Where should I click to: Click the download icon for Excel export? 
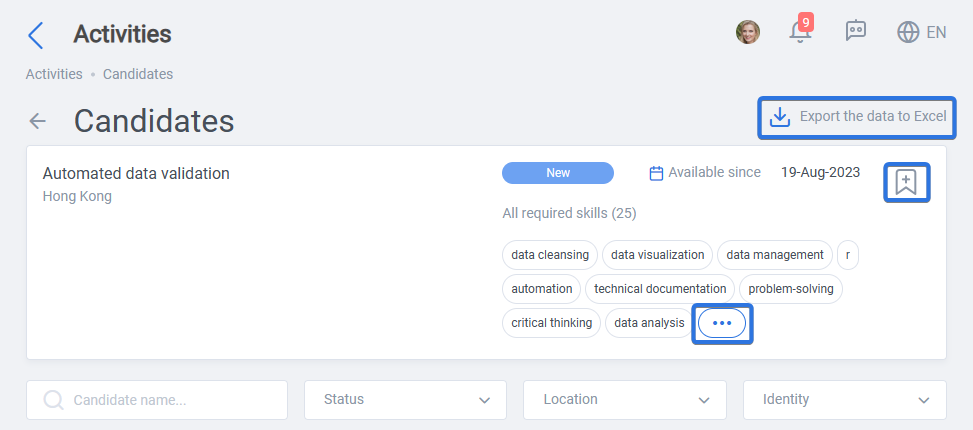(x=779, y=117)
